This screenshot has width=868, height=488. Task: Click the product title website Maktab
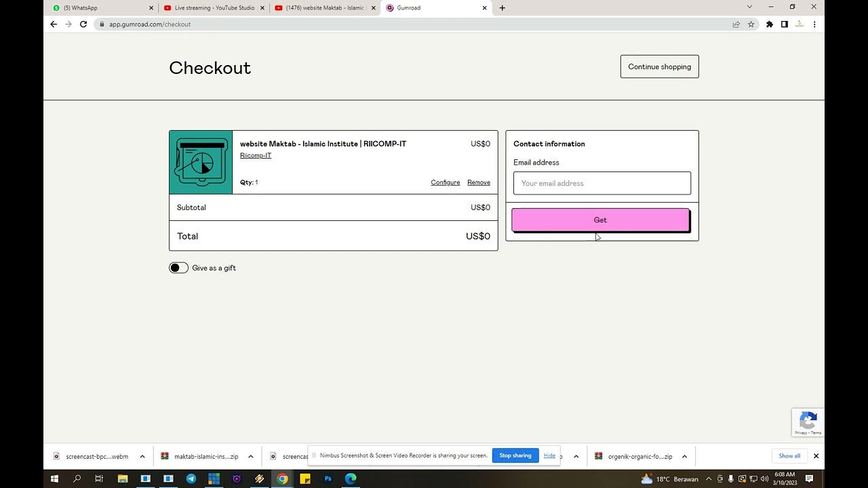(x=323, y=144)
